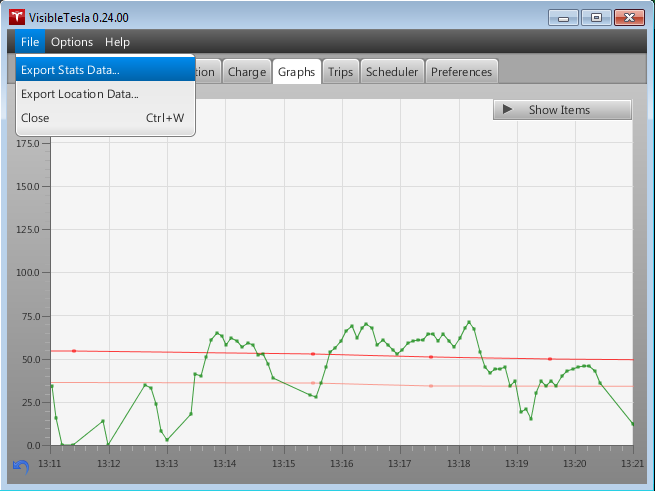Switch to the Charge tab
655x491 pixels.
247,72
